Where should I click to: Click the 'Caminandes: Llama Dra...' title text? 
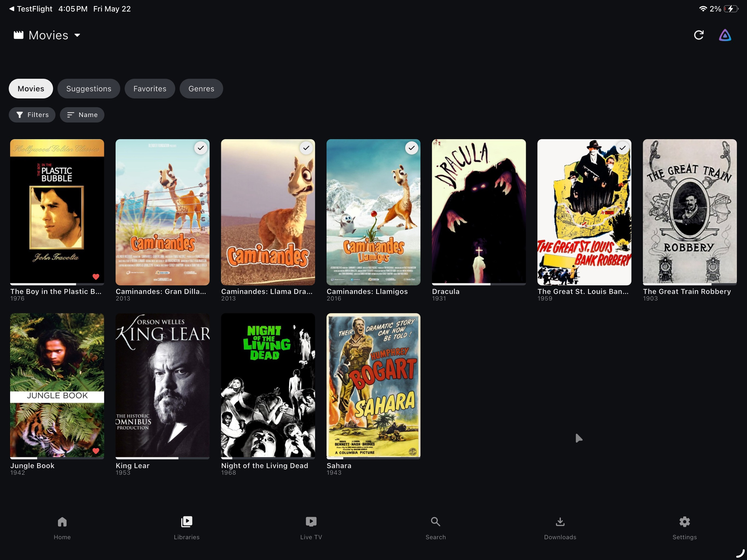click(267, 291)
